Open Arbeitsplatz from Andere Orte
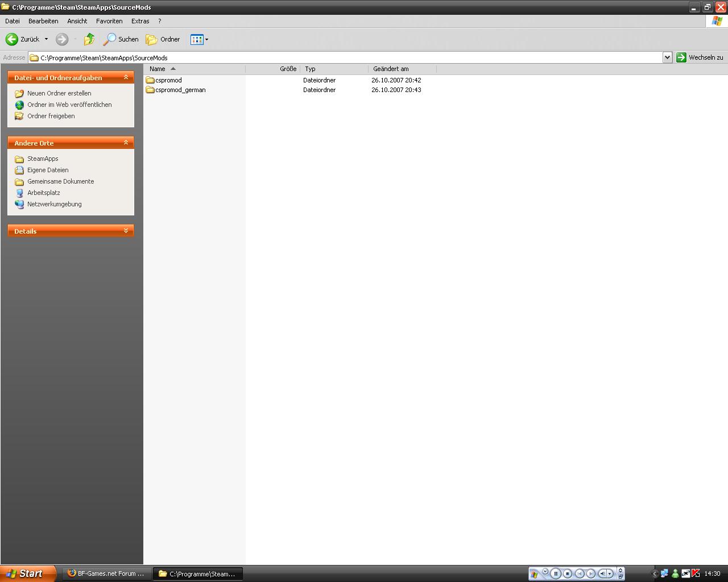The height and width of the screenshot is (582, 728). click(x=44, y=193)
